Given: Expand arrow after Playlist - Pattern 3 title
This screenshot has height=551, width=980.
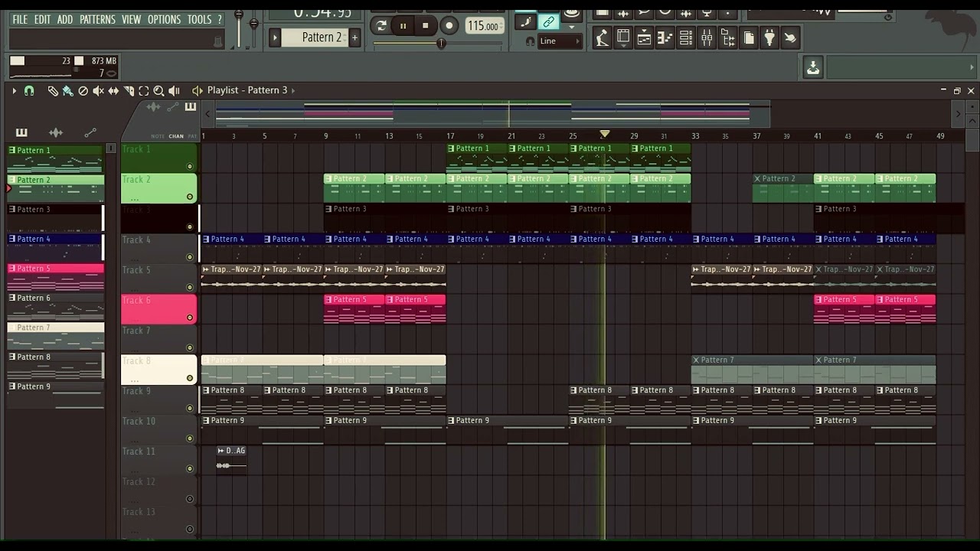Looking at the screenshot, I should [293, 90].
